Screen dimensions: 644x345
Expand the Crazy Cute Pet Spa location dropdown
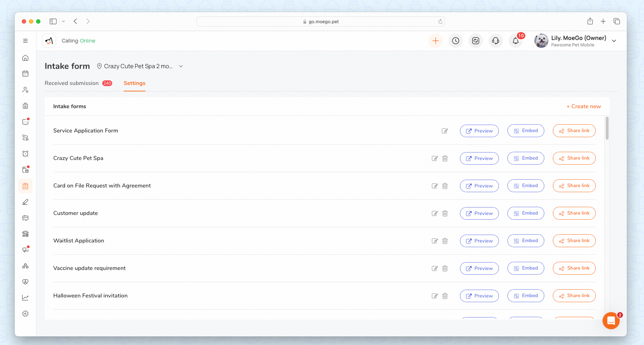pyautogui.click(x=181, y=66)
